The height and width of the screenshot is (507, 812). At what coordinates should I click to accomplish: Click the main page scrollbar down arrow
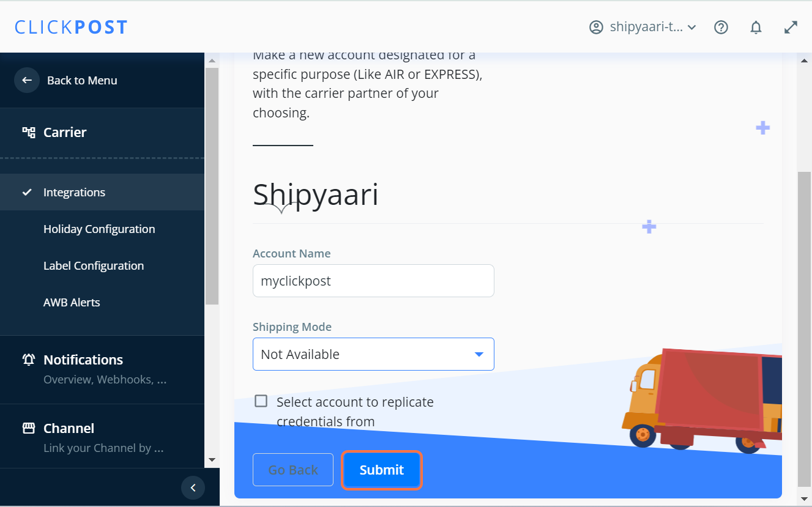(x=805, y=498)
